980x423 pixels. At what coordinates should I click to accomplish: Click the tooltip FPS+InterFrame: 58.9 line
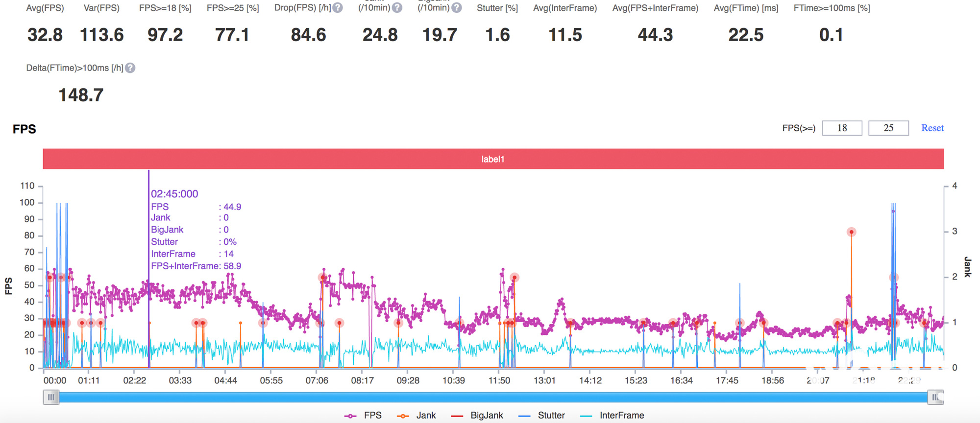tap(196, 266)
